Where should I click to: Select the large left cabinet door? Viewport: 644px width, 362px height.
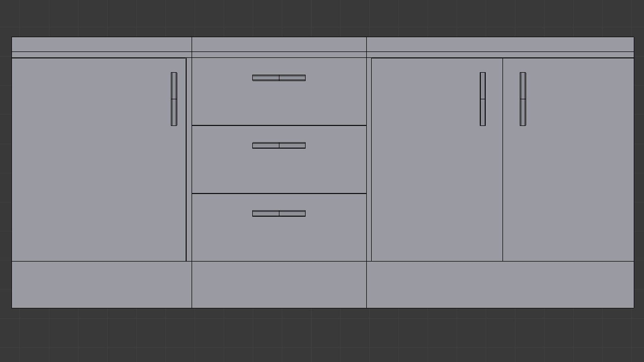(99, 160)
